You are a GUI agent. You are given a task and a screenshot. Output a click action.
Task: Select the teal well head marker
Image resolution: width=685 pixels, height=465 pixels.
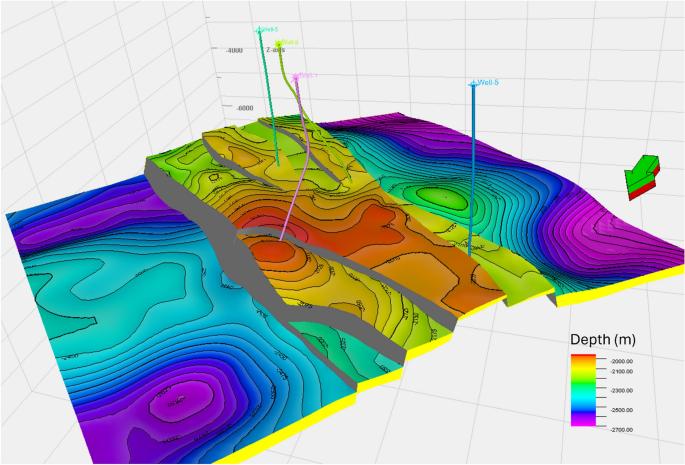click(x=260, y=31)
